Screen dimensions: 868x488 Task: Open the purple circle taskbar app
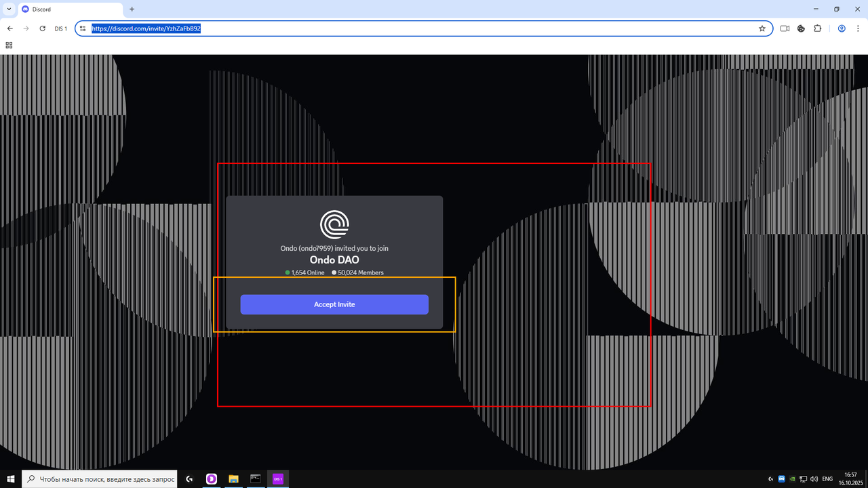212,479
